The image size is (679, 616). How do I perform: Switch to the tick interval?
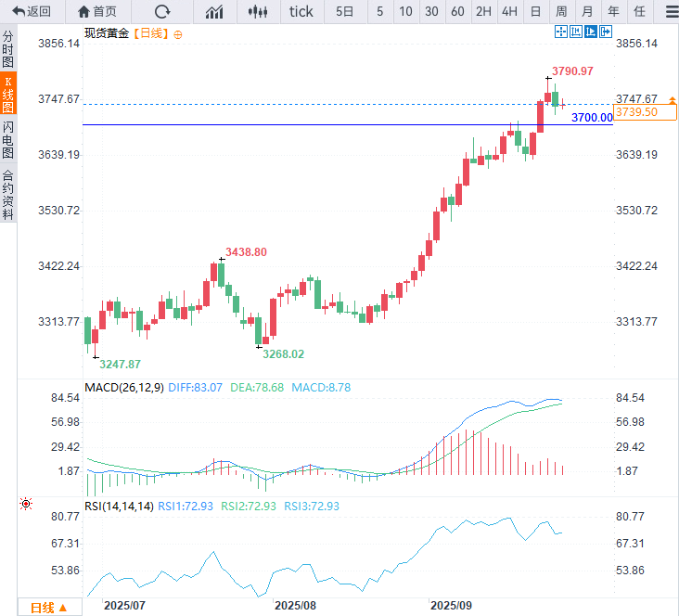click(x=301, y=11)
